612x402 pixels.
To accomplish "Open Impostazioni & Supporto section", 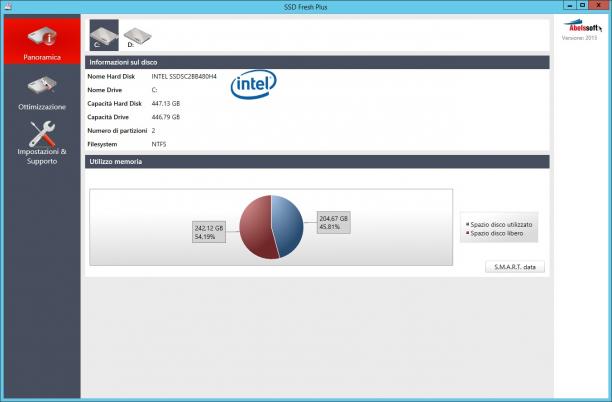I will tap(42, 142).
